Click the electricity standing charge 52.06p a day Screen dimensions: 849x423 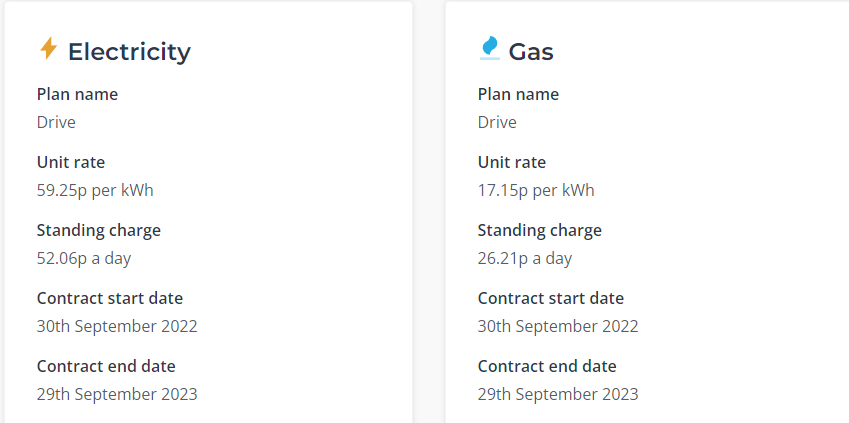(x=84, y=258)
